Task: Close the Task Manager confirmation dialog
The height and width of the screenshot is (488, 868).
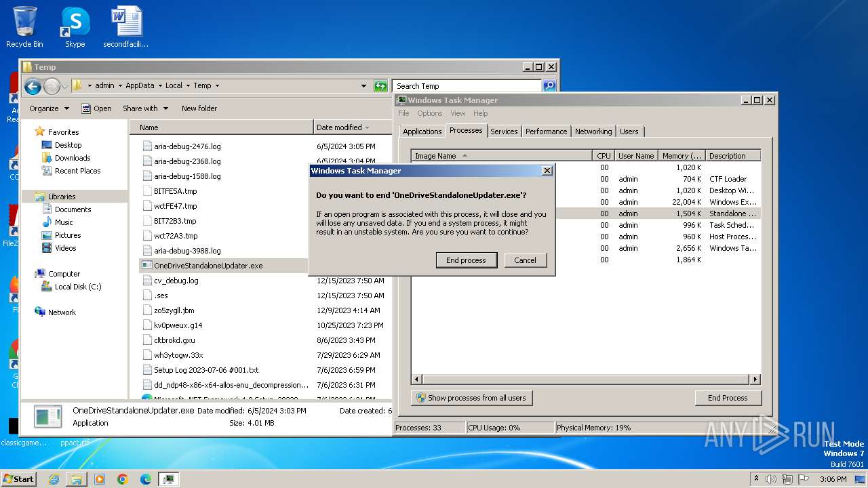Action: click(547, 171)
